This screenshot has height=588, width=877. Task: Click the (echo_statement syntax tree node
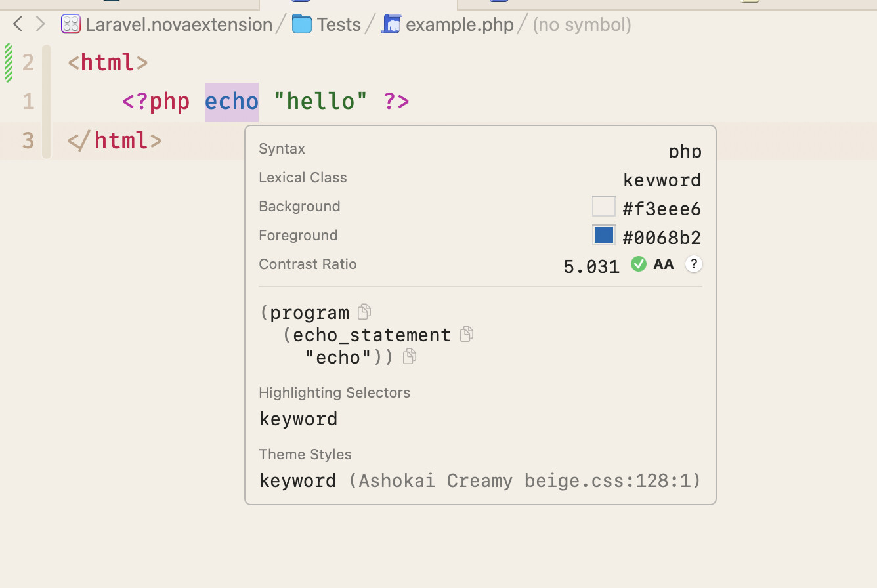click(x=367, y=335)
